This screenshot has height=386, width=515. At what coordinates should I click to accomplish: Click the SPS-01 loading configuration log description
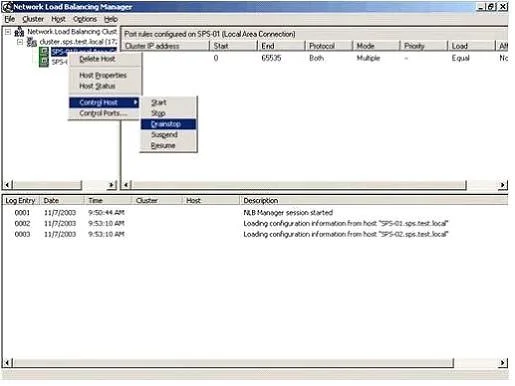coord(346,223)
